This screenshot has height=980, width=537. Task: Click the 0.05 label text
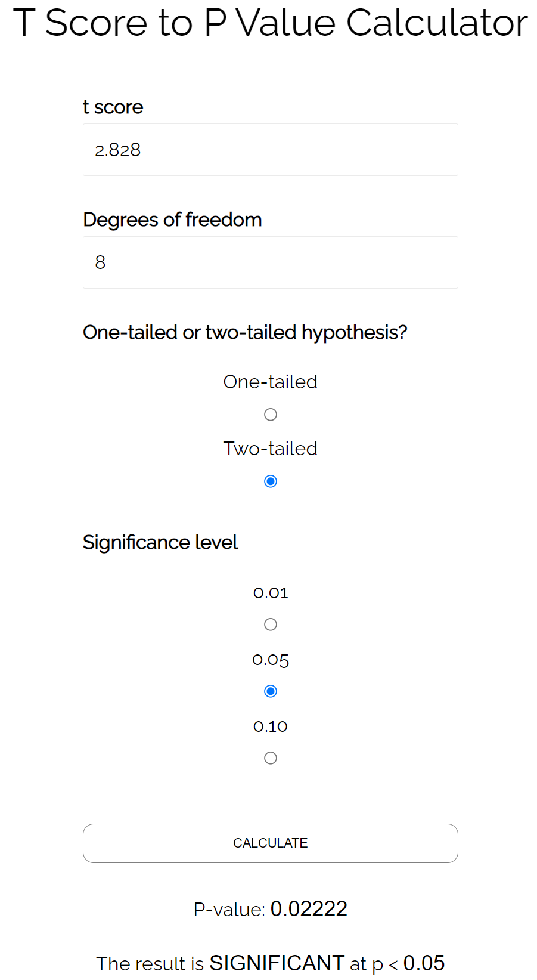[271, 660]
